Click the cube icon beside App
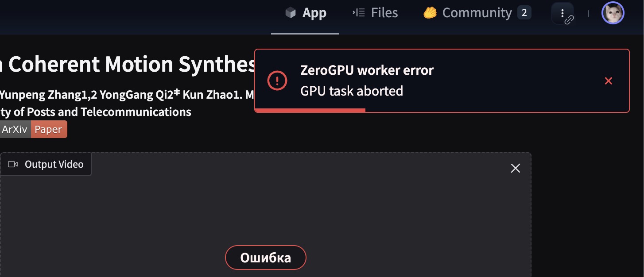Viewport: 644px width, 277px height. pos(291,13)
